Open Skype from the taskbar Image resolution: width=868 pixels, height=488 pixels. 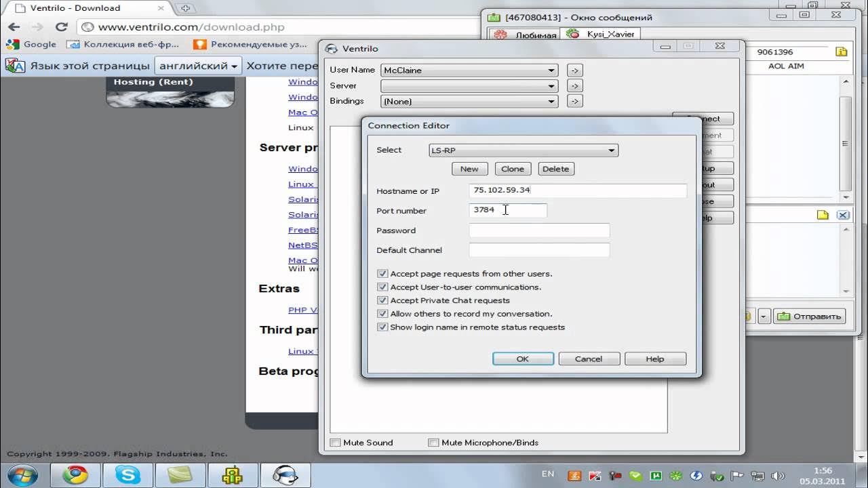127,475
